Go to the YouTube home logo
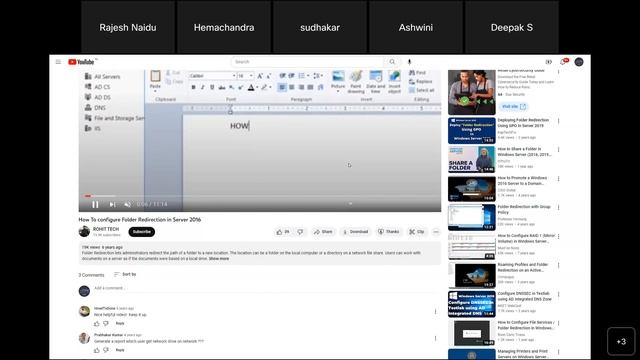 [x=81, y=62]
